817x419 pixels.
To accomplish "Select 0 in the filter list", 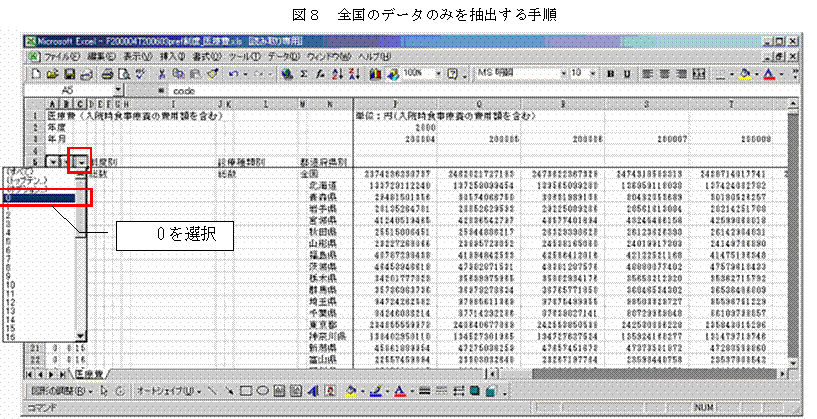I will coord(40,199).
